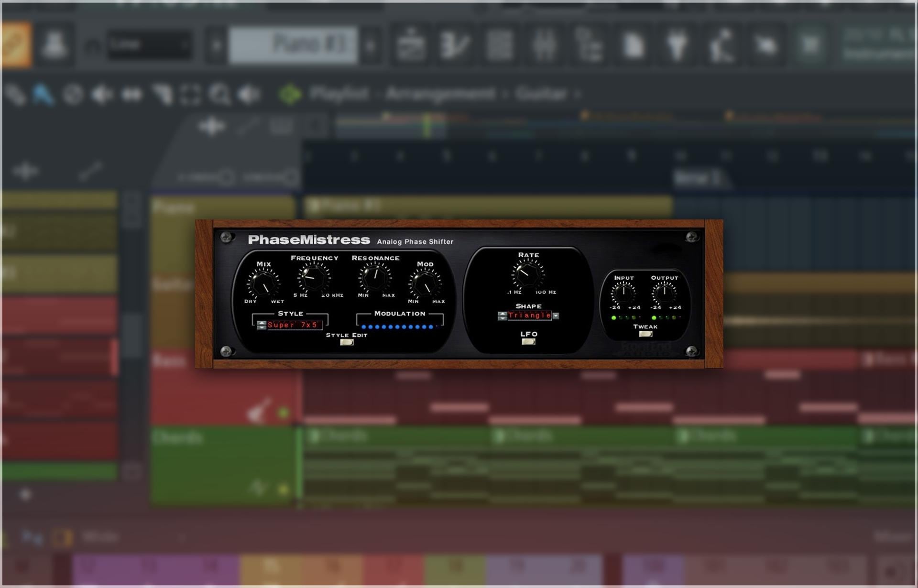Click the Piano #1 clip in the playlist
Screen dimensions: 918x588
(x=488, y=207)
